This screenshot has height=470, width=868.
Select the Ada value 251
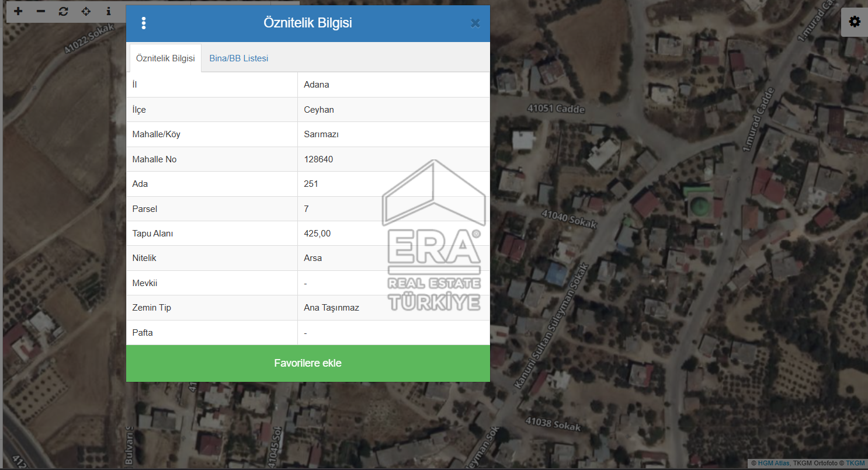pos(311,184)
